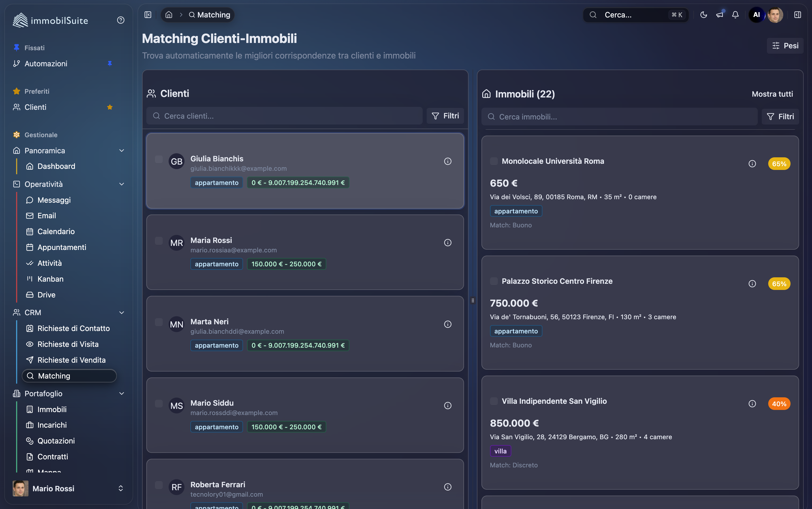Collapse the left sidebar panel icon
812x509 pixels.
pos(148,15)
